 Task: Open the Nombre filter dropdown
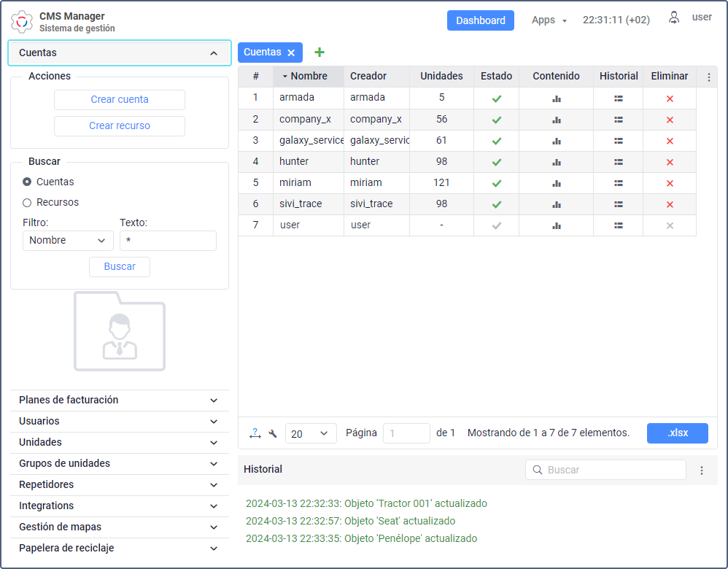[x=68, y=241]
